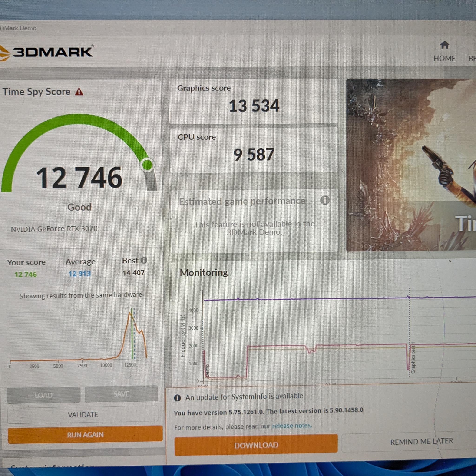Click the 'Showing results from the same hardware' text
Viewport: 476px width, 476px height.
click(81, 295)
